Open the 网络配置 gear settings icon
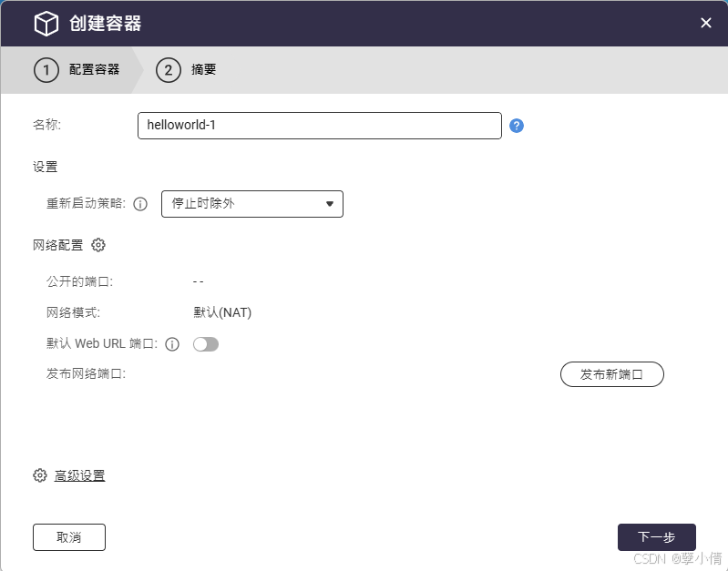The height and width of the screenshot is (571, 728). click(x=98, y=245)
